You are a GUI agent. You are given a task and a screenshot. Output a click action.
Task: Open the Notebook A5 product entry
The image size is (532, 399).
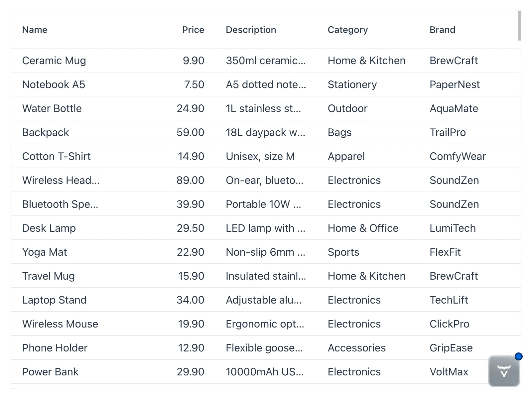click(54, 84)
